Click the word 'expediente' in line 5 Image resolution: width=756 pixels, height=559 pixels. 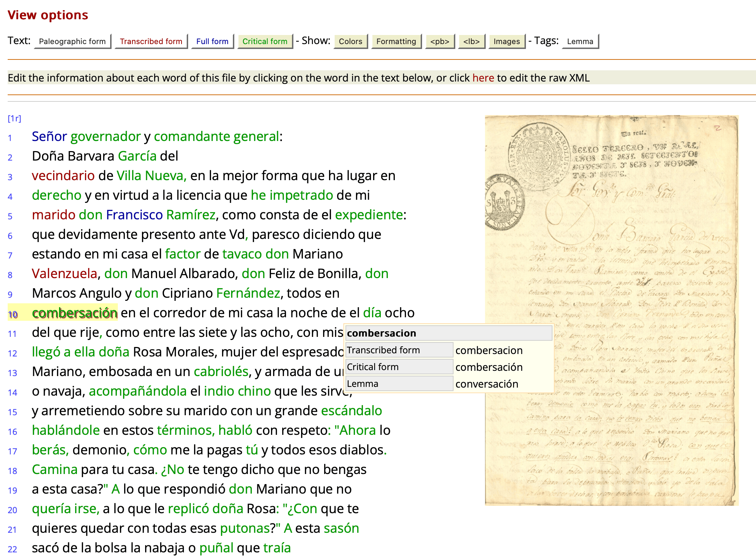point(369,215)
